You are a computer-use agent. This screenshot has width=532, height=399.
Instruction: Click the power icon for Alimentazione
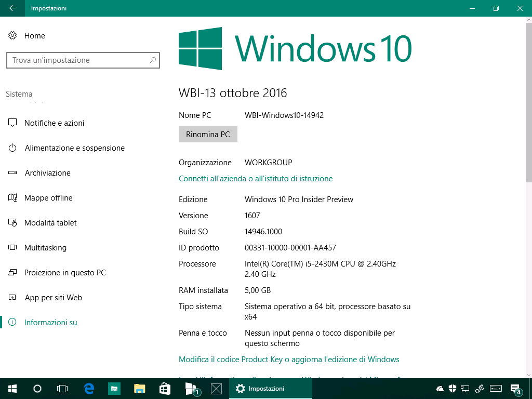[x=12, y=148]
